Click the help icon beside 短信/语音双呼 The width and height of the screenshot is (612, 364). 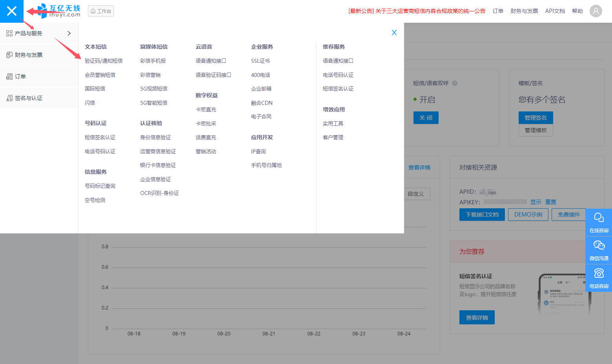[x=455, y=83]
